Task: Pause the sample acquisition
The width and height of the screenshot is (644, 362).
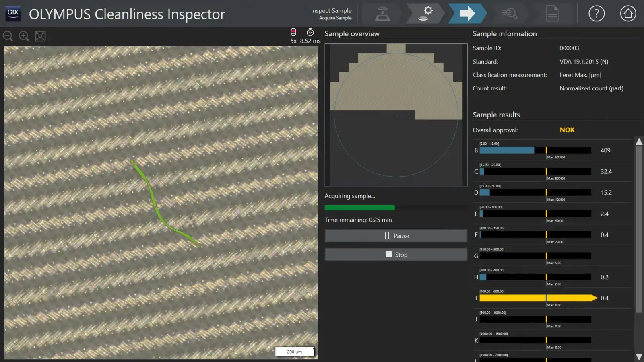Action: coord(396,236)
